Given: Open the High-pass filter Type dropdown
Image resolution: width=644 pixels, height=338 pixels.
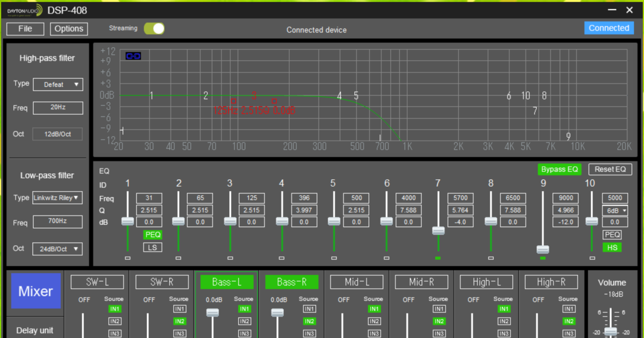Looking at the screenshot, I should point(58,84).
